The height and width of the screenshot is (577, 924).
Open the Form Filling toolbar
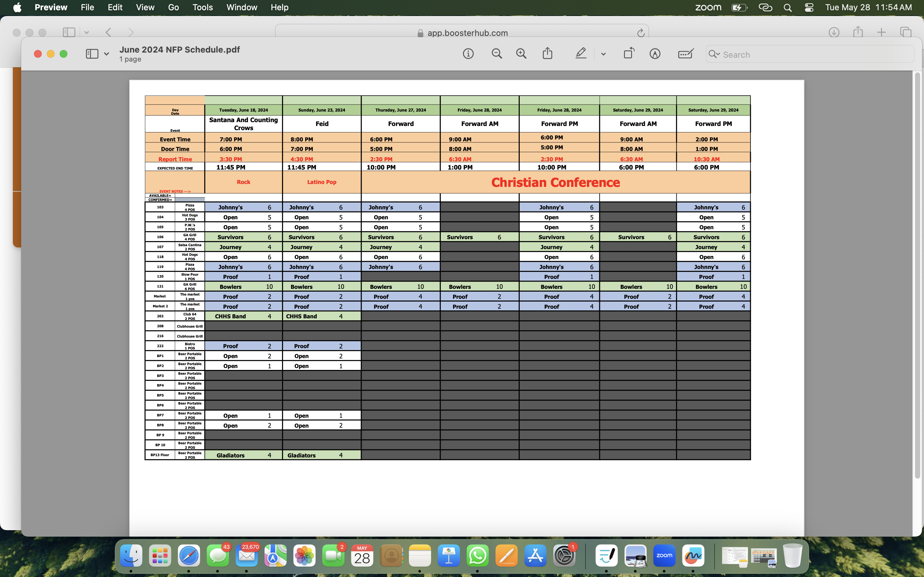[686, 54]
